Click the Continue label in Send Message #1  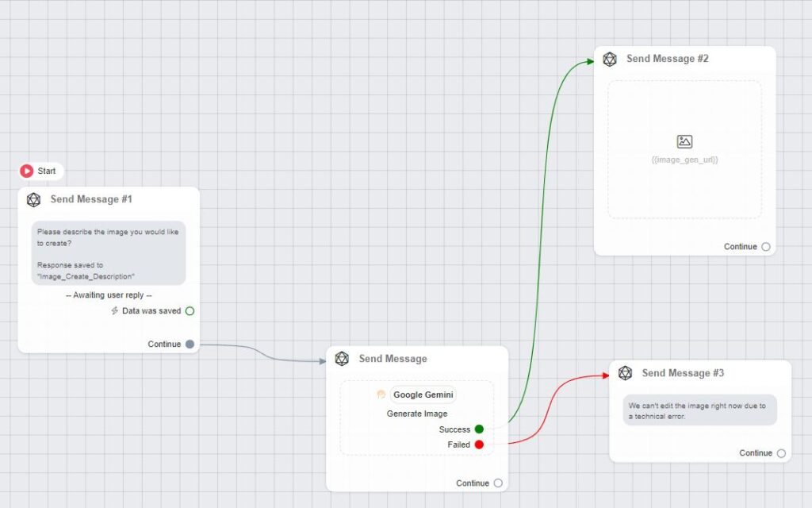[164, 344]
